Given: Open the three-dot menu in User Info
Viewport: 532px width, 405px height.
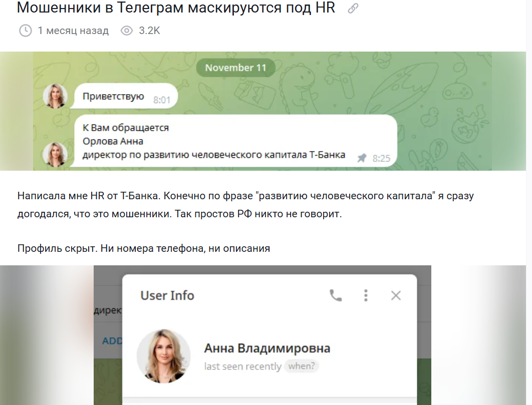Looking at the screenshot, I should [366, 295].
